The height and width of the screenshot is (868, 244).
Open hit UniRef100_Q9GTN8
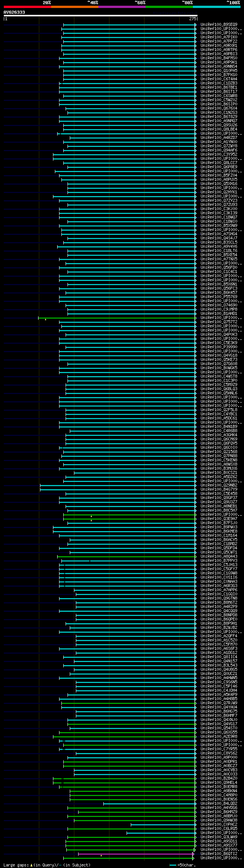[x=219, y=598]
